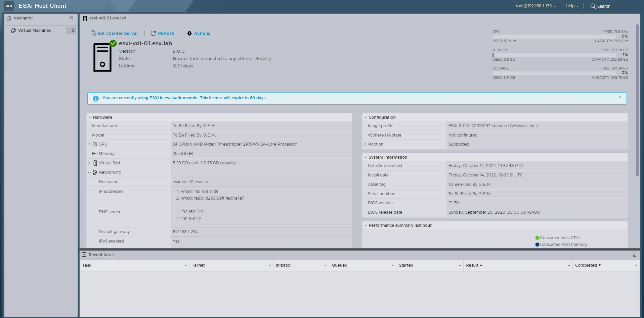Click the large host server image
The height and width of the screenshot is (318, 644).
(102, 57)
